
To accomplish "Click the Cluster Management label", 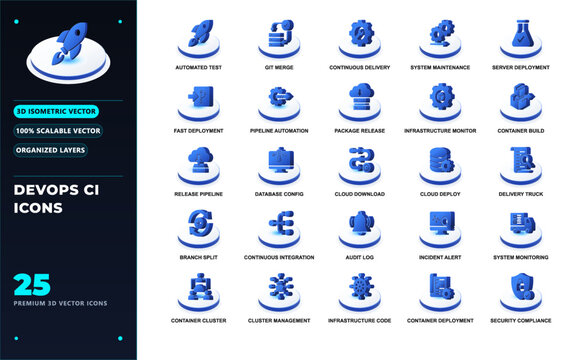I will pyautogui.click(x=279, y=320).
